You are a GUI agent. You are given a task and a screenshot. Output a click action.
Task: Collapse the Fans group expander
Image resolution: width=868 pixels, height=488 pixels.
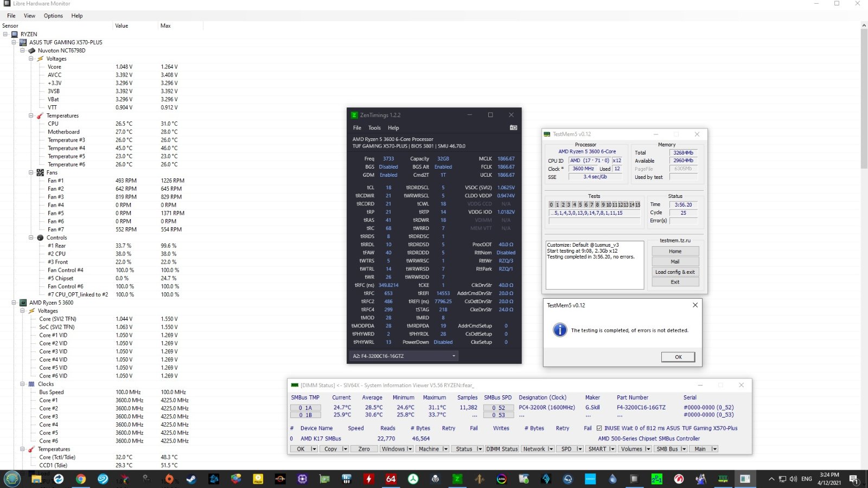(x=31, y=172)
